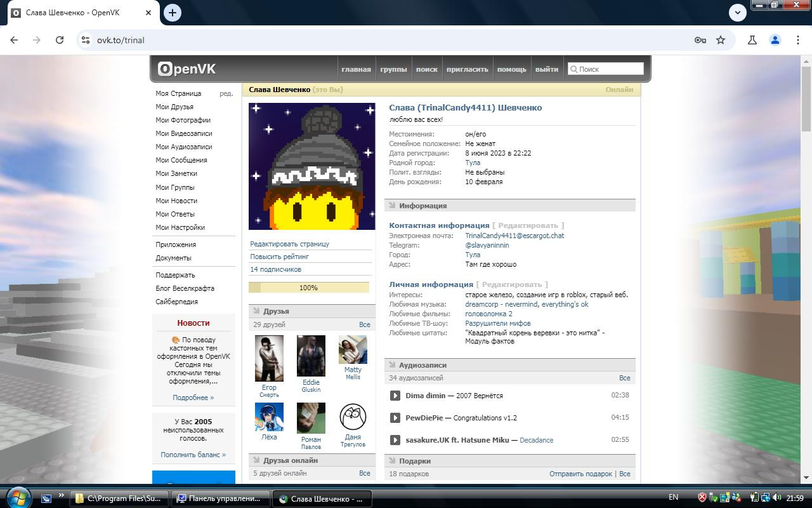Click ред. next to Моя Страница
This screenshot has height=508, width=812.
(x=226, y=93)
